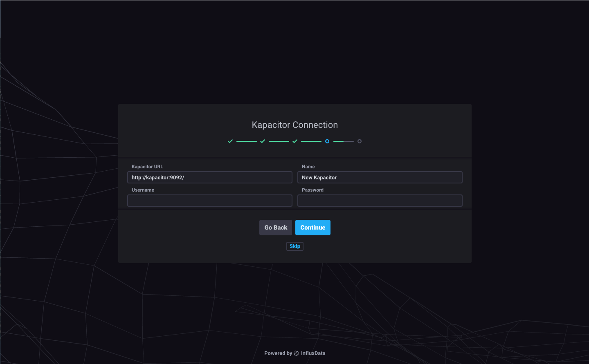Click the final gray step circle

coord(360,141)
